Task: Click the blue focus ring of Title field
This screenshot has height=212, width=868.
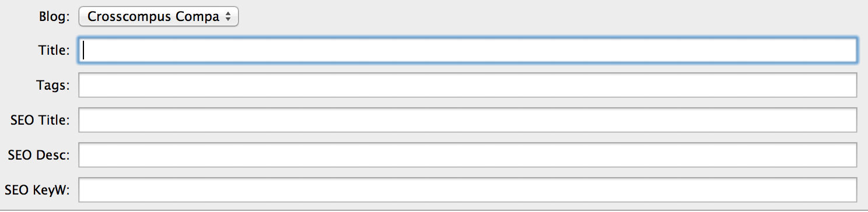Action: pyautogui.click(x=468, y=38)
